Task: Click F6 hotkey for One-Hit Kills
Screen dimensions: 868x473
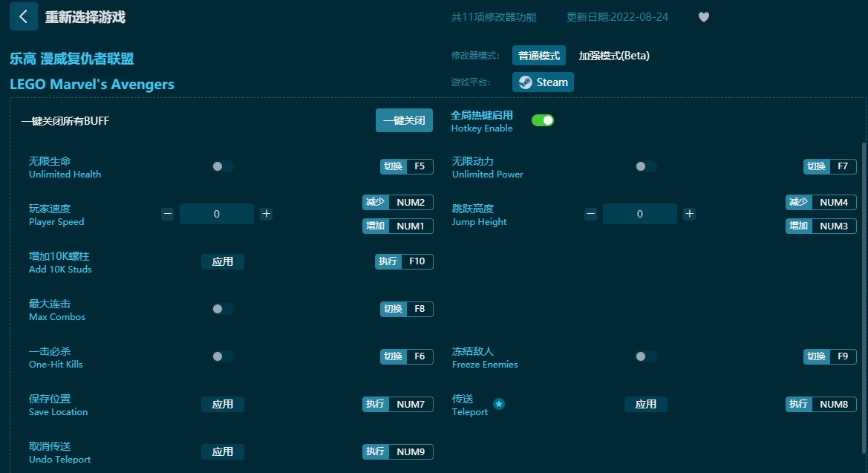Action: pos(406,356)
